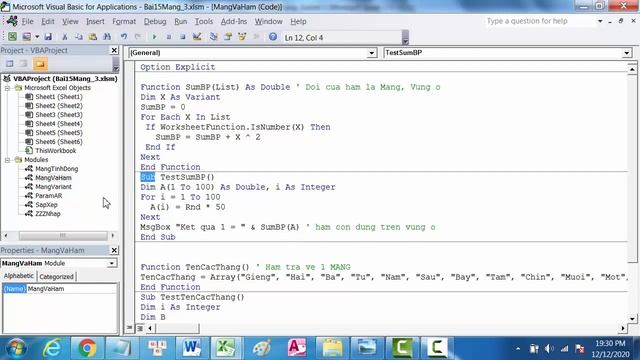Switch to the Alphabetic properties tab
The width and height of the screenshot is (640, 360).
(x=19, y=276)
